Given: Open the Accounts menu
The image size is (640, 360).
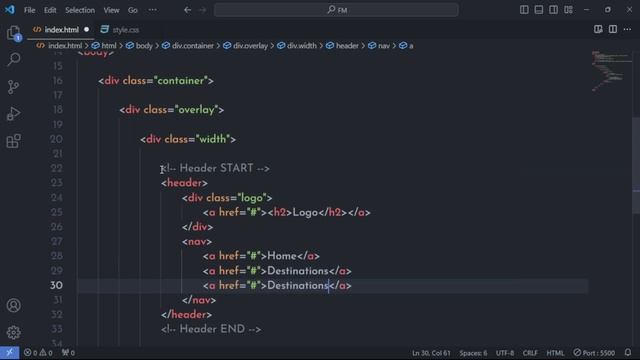Looking at the screenshot, I should 13,305.
